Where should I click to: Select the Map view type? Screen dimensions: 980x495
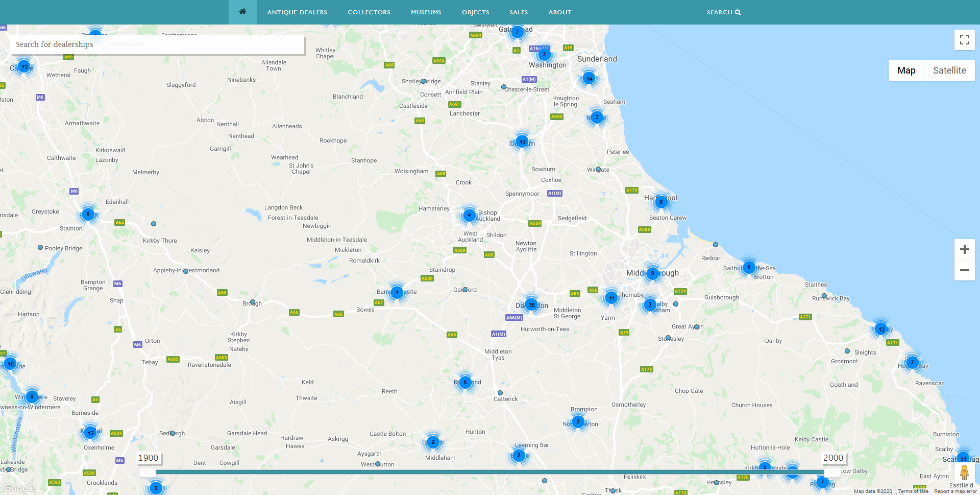[906, 70]
